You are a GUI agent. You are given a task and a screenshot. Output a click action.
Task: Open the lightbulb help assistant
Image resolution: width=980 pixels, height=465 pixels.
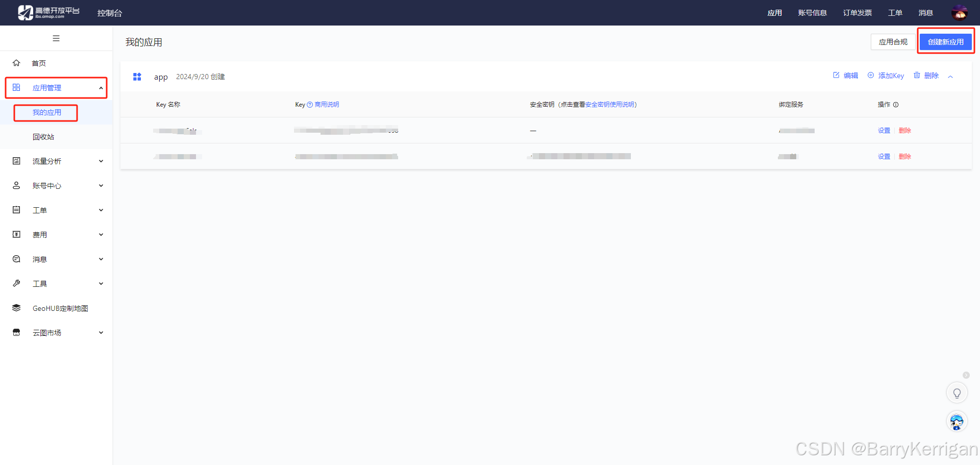pyautogui.click(x=957, y=393)
